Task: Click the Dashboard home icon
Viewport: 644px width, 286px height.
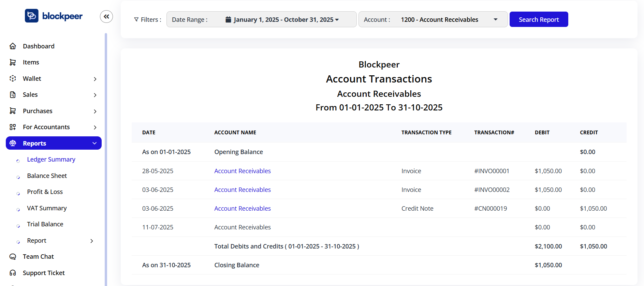Action: (13, 46)
